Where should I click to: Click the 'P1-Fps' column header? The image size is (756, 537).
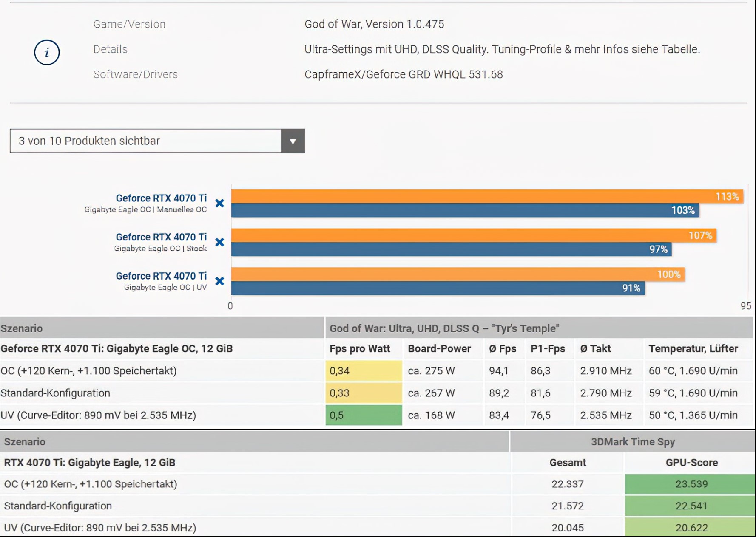click(x=548, y=349)
